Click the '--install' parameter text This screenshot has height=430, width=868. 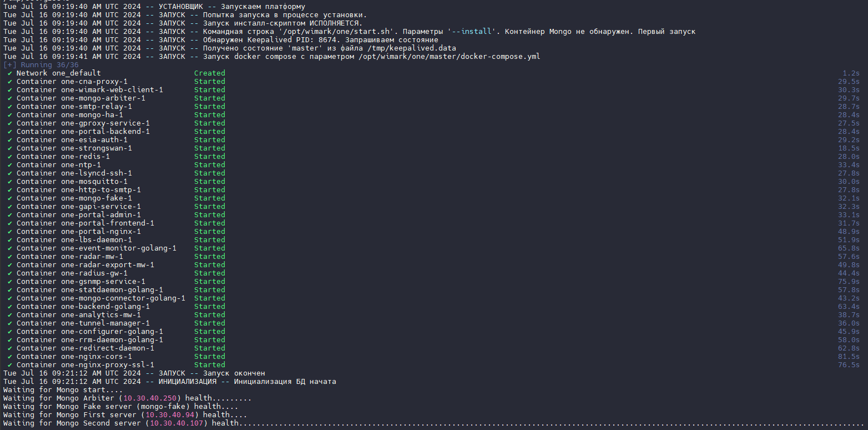coord(471,32)
